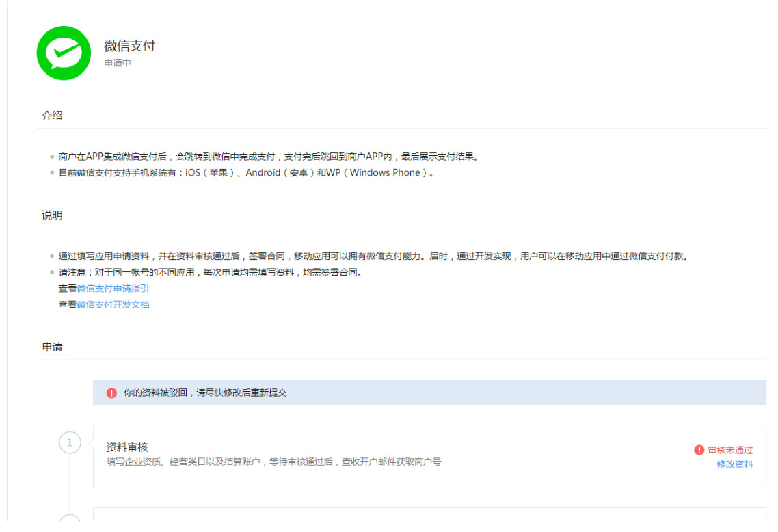778x532 pixels.
Task: Click line starting 目前微信支付支持手机系统有
Action: point(246,173)
